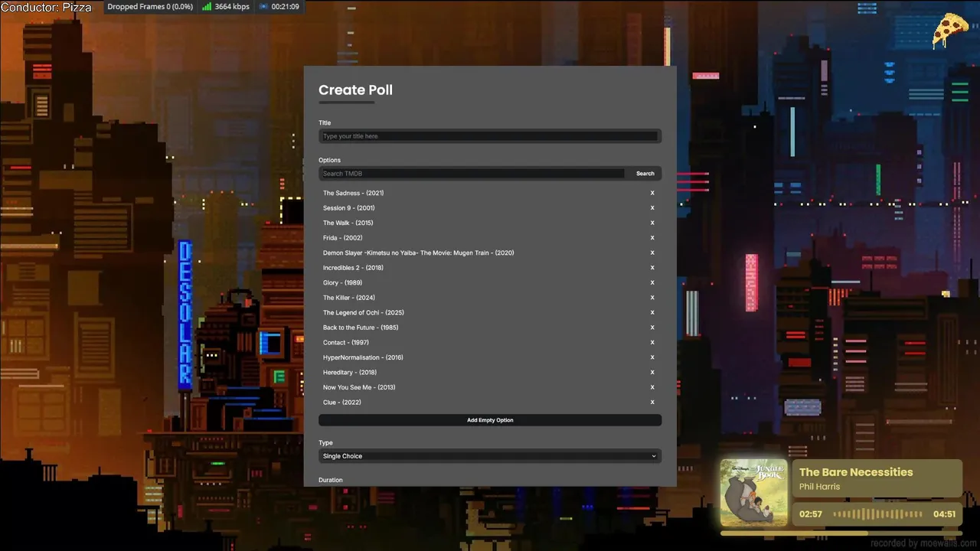Focus the Search TMDB input field

(472, 174)
